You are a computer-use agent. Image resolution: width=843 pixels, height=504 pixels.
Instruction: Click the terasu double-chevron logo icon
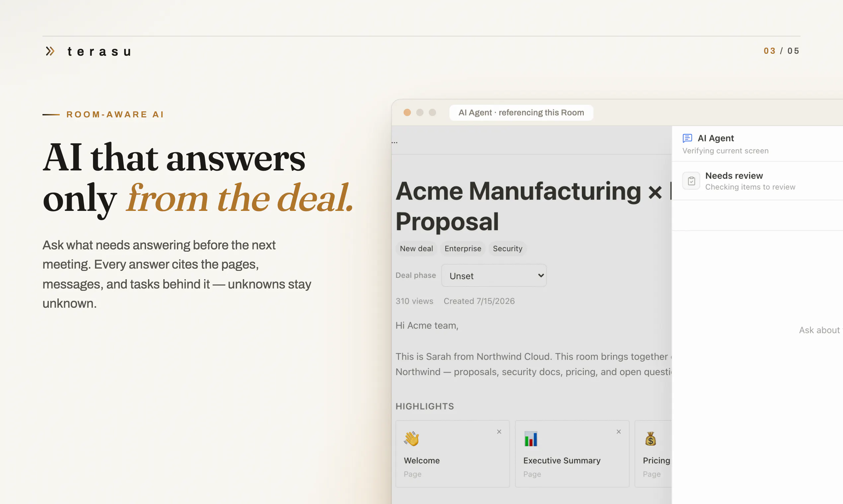click(x=50, y=51)
